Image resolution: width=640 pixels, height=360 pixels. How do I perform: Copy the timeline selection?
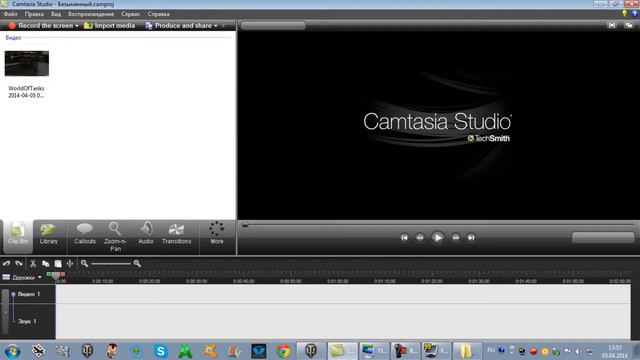pos(45,264)
